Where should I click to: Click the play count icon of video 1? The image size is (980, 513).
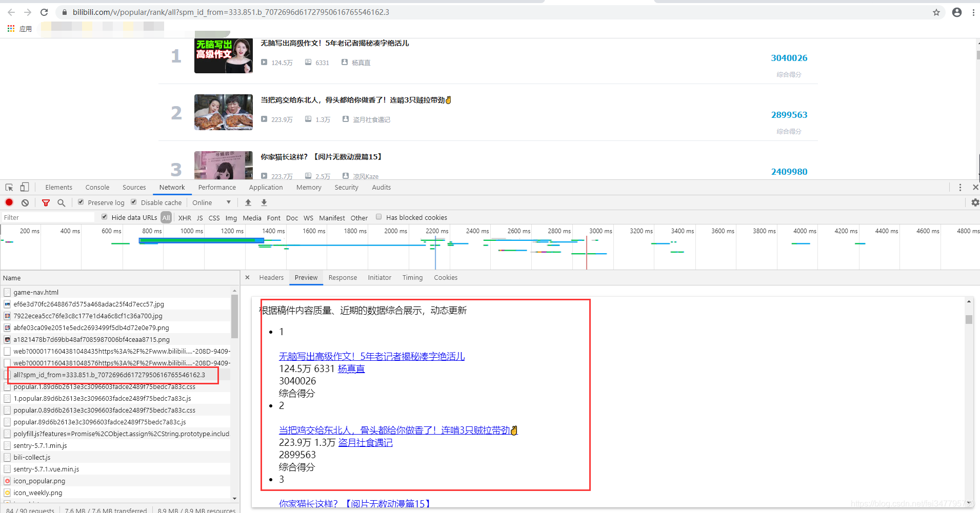[x=264, y=62]
